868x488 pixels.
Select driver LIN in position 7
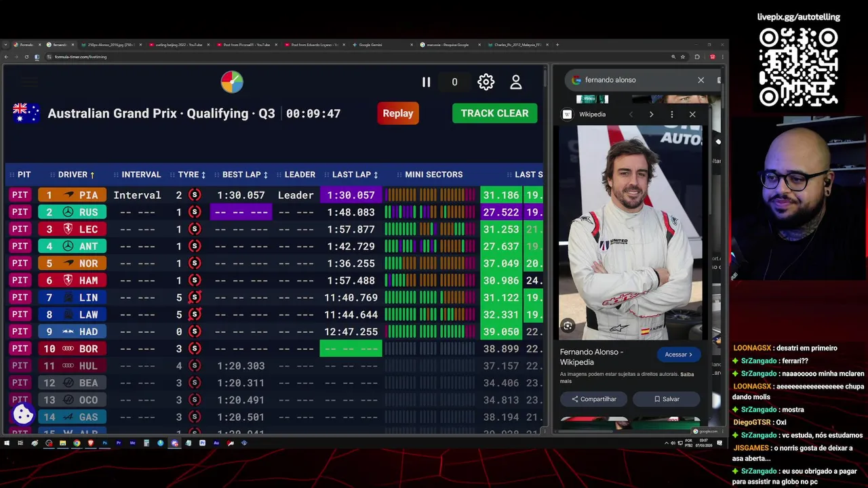(72, 298)
